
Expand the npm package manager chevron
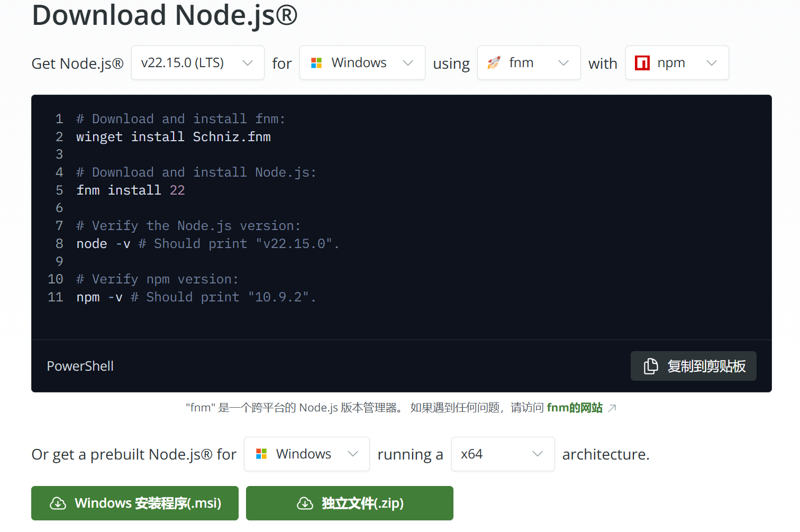(712, 63)
